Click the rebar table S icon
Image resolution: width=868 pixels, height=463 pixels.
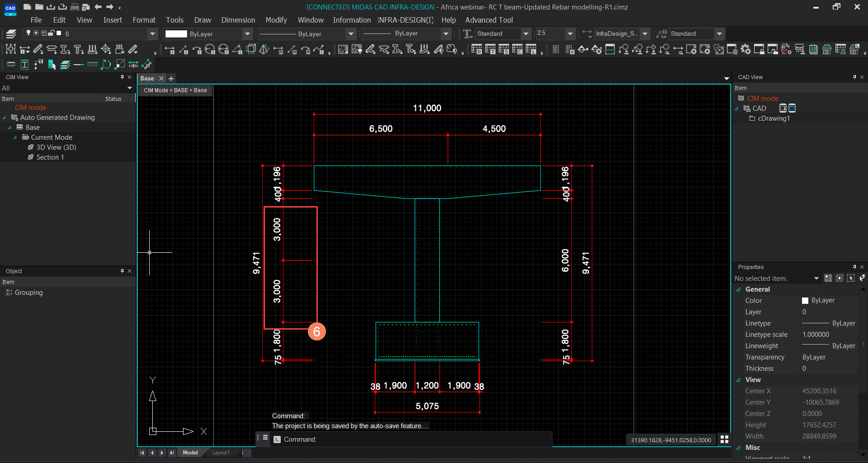(x=504, y=49)
